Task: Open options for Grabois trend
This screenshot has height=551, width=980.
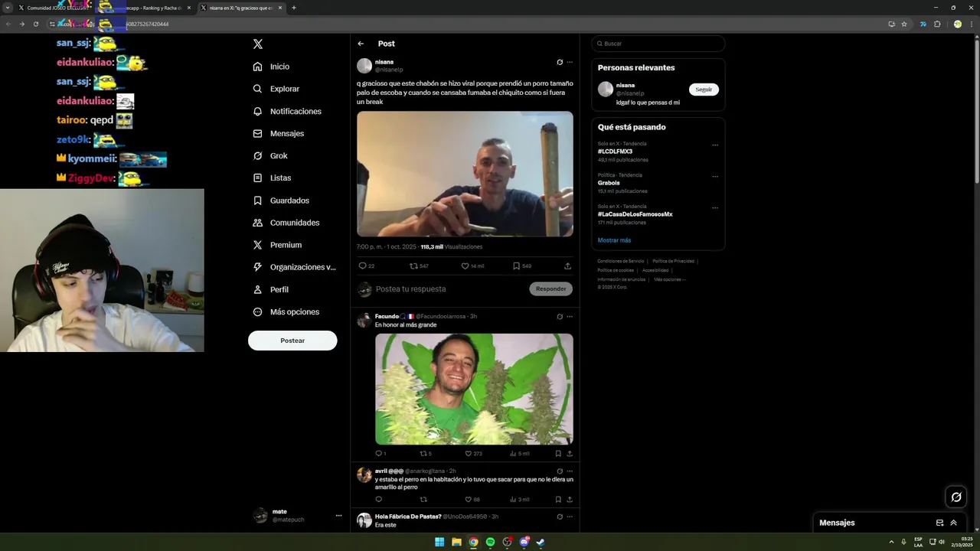Action: (715, 176)
